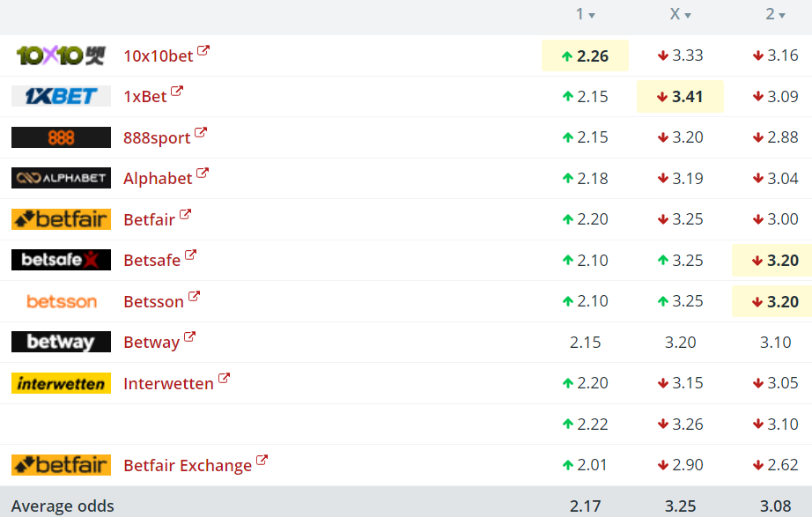Sort by column 2 dropdown arrow
The width and height of the screenshot is (812, 517).
[782, 16]
